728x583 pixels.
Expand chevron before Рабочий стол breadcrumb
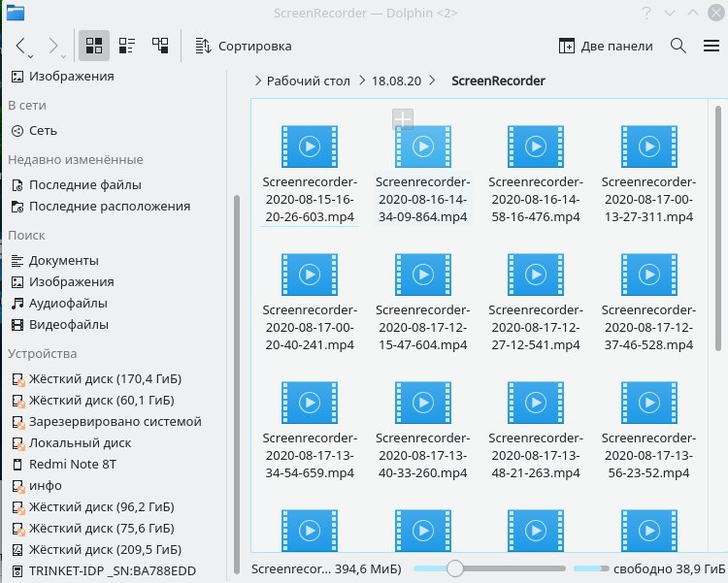(x=258, y=81)
